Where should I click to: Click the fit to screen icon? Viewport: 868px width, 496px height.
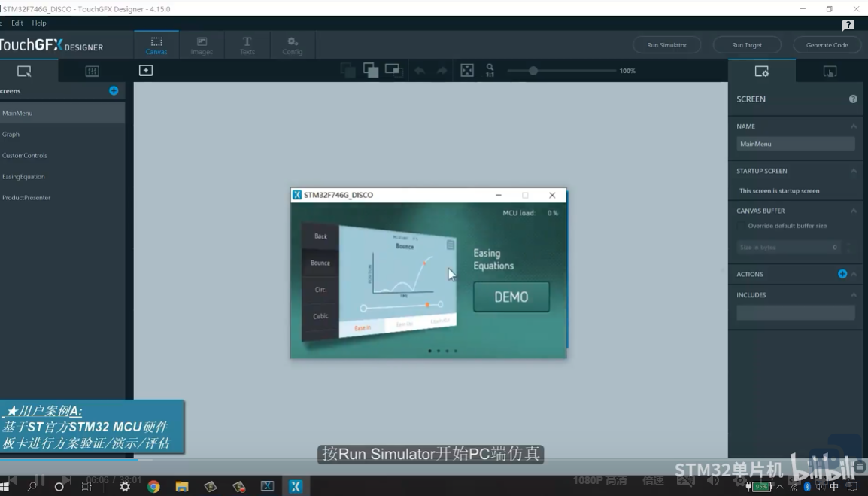(467, 71)
